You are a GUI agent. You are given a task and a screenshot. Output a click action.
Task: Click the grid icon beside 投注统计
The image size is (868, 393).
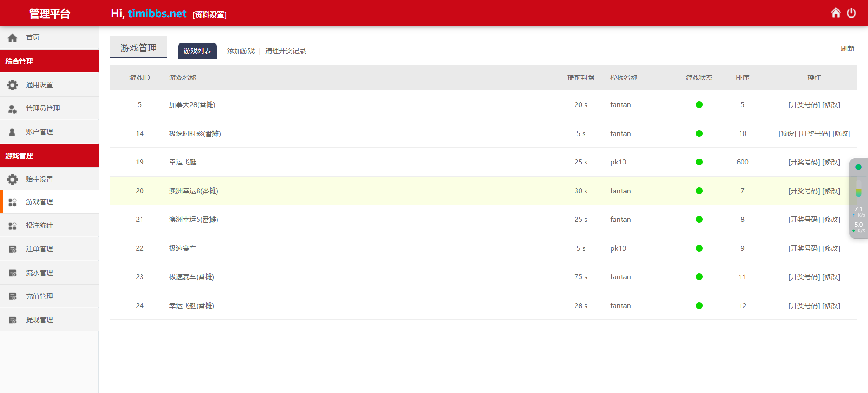tap(13, 225)
